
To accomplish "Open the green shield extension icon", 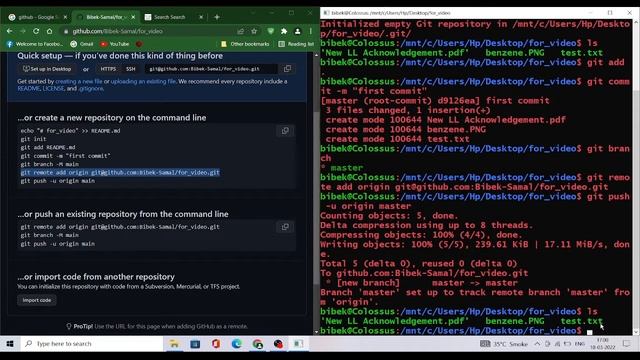I will pos(270,31).
